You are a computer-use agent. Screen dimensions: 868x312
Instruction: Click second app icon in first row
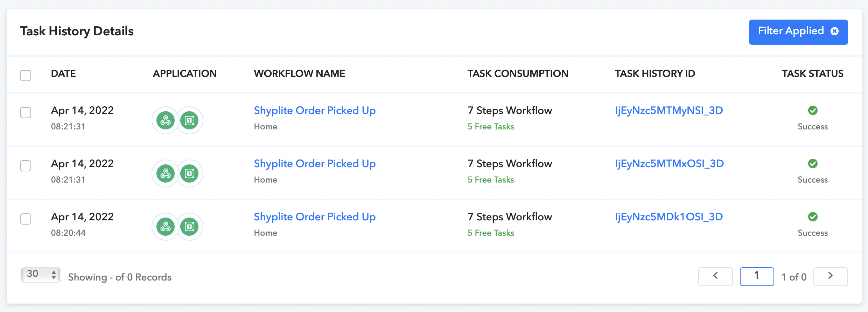(x=189, y=120)
